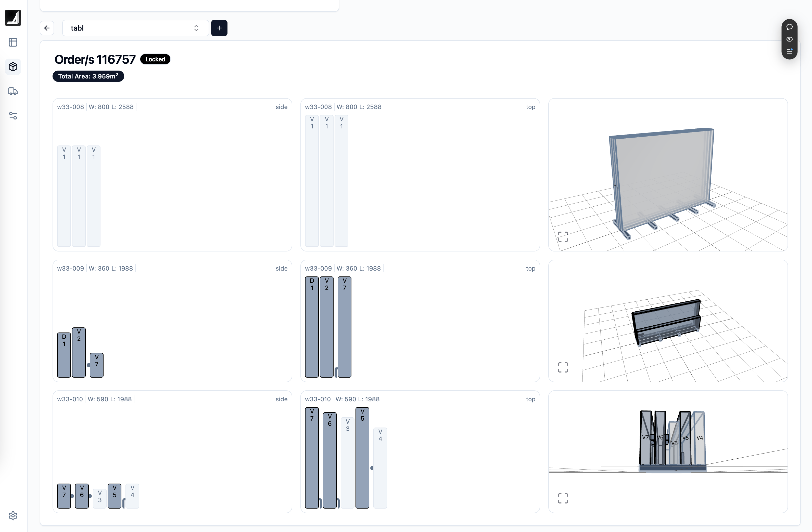The image size is (812, 532).
Task: Open the delivery truck sidebar icon
Action: coord(13,91)
